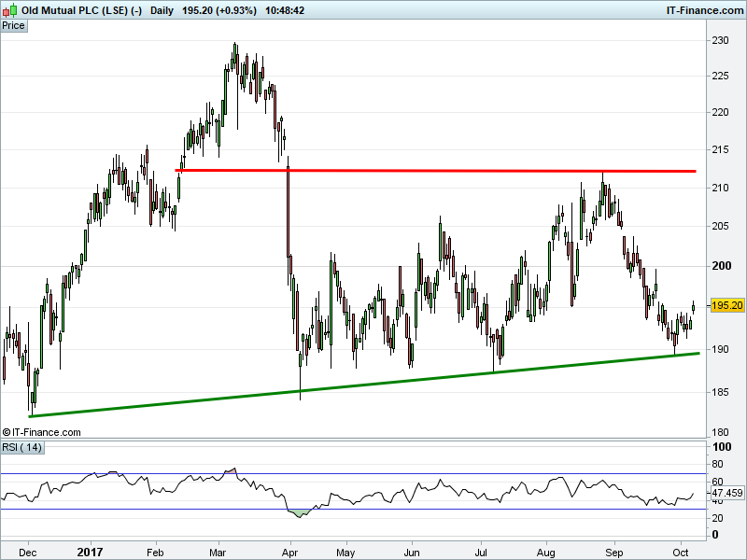Click the RSI 100 axis label
Viewport: 747px width, 560px height.
click(x=721, y=447)
